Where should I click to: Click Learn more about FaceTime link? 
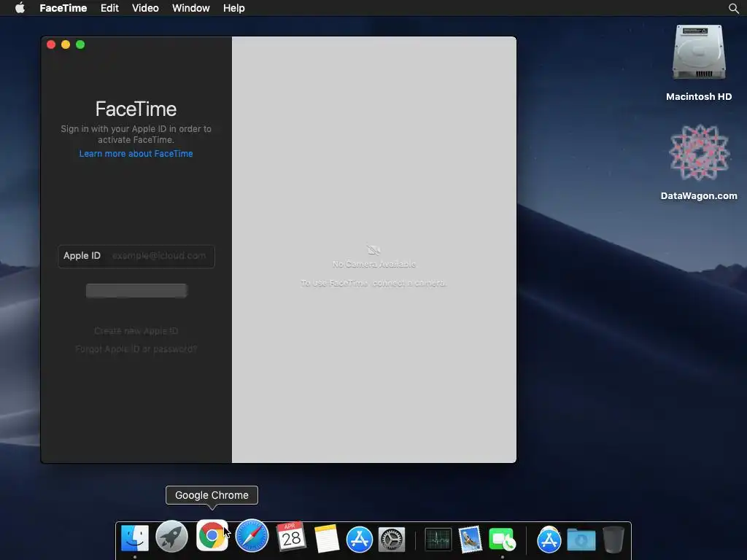[x=136, y=154]
